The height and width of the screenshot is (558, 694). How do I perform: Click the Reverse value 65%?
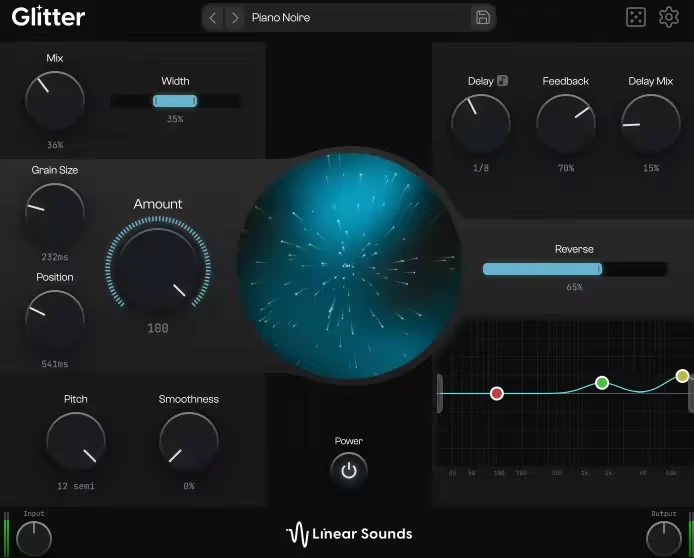point(574,287)
